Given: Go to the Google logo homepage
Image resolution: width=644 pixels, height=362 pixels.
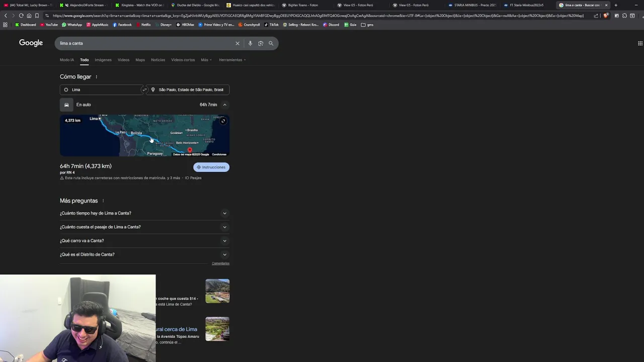Looking at the screenshot, I should tap(31, 43).
